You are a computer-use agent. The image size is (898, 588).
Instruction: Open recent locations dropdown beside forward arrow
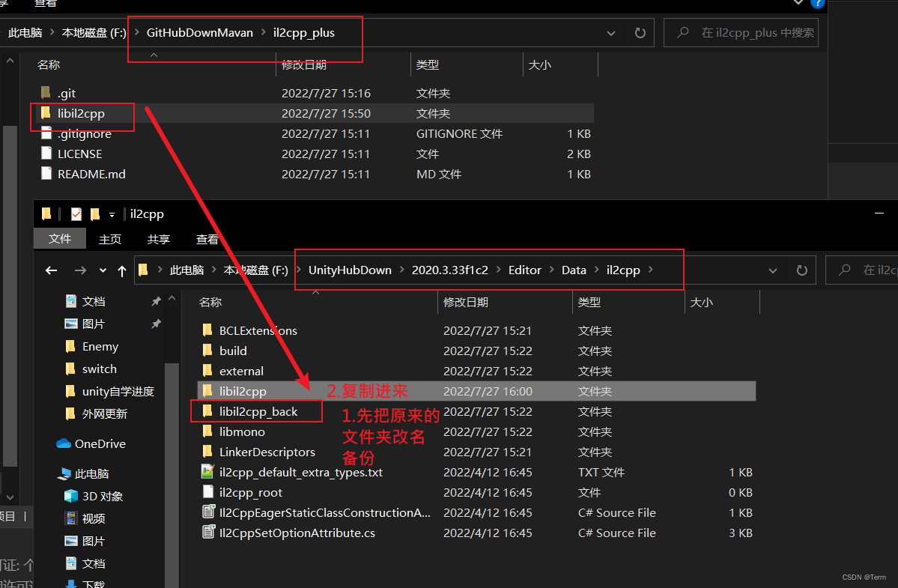(103, 270)
